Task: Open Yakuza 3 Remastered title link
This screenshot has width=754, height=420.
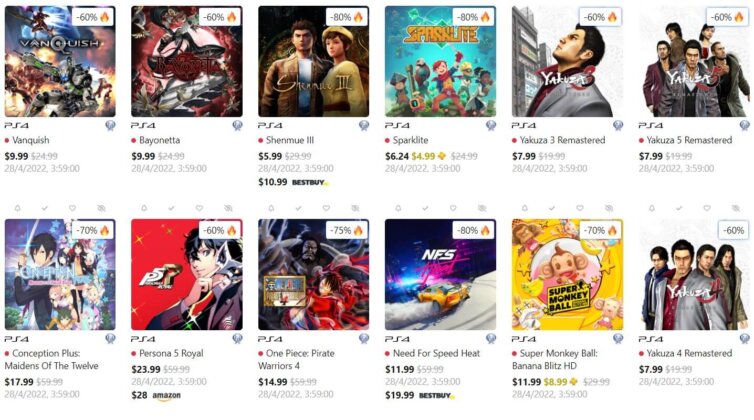Action: pos(562,140)
